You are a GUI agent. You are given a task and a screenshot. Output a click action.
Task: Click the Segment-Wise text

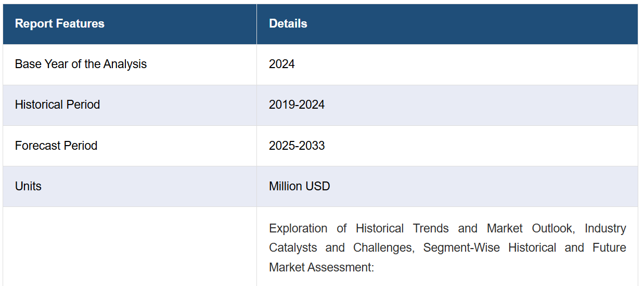[x=461, y=248]
